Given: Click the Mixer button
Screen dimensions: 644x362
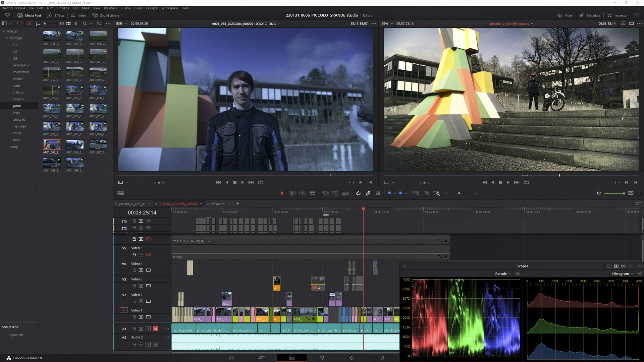Looking at the screenshot, I should (565, 15).
